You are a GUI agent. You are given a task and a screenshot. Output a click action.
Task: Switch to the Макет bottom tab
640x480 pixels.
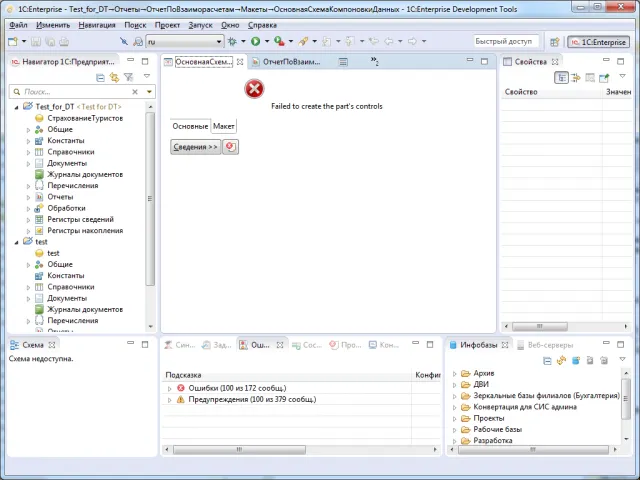[224, 126]
